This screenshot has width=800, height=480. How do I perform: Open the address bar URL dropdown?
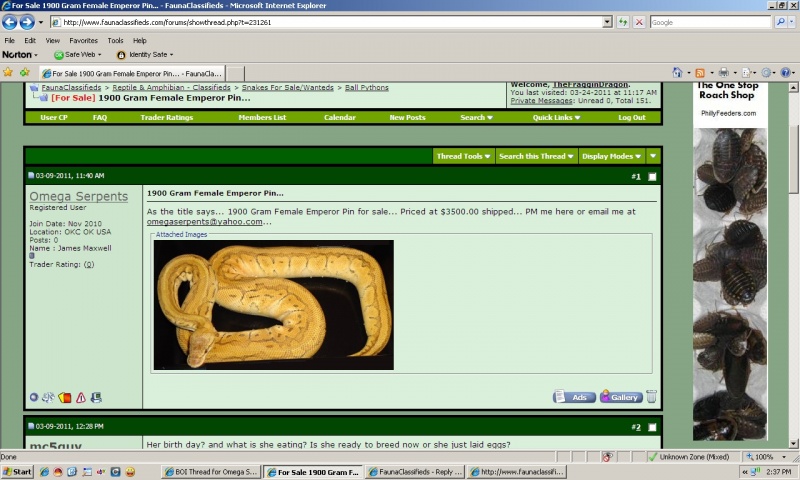(607, 22)
